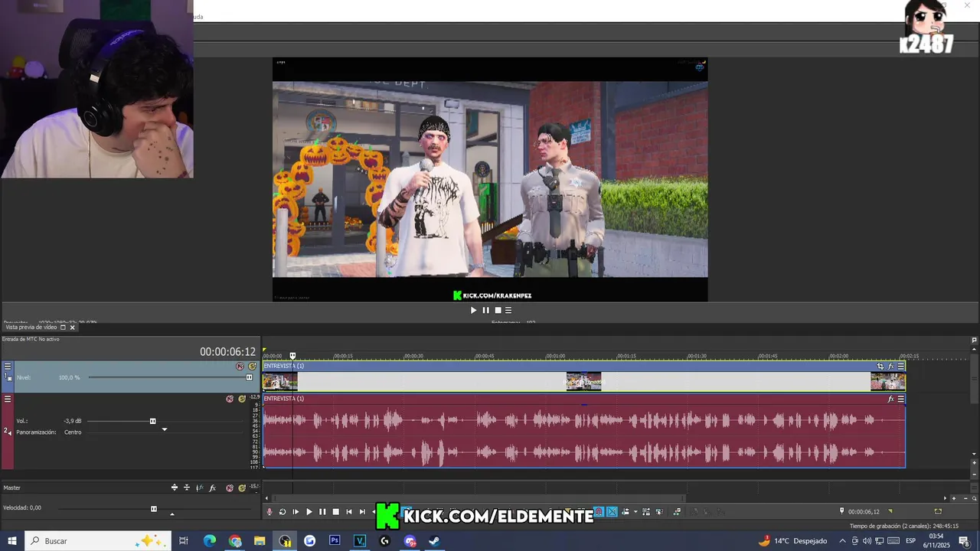
Task: Toggle the snapping magnet icon
Action: [x=599, y=512]
